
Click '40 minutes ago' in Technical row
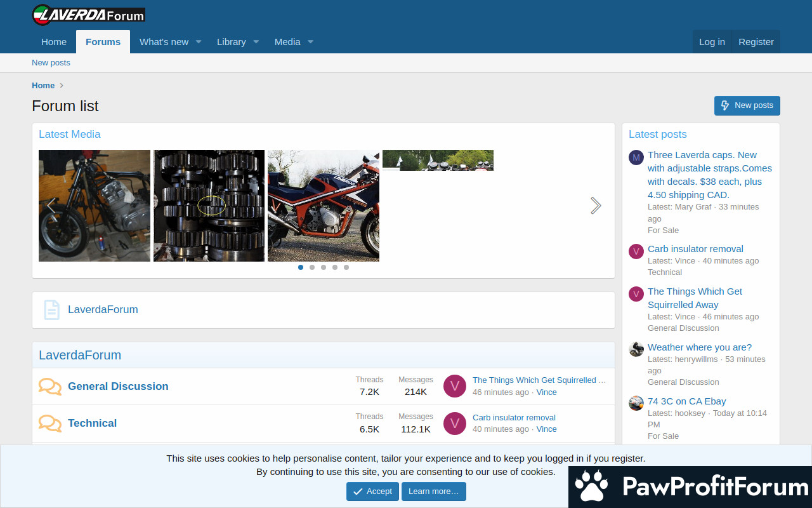[501, 429]
